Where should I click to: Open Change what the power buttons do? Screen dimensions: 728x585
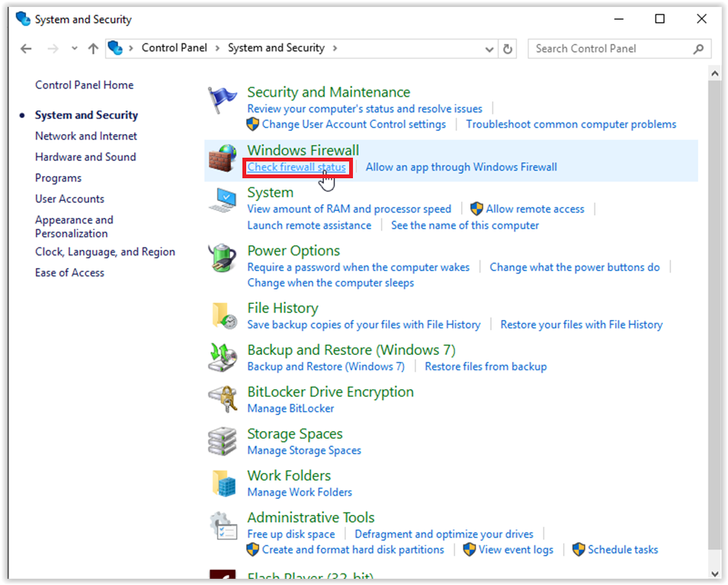click(x=574, y=267)
